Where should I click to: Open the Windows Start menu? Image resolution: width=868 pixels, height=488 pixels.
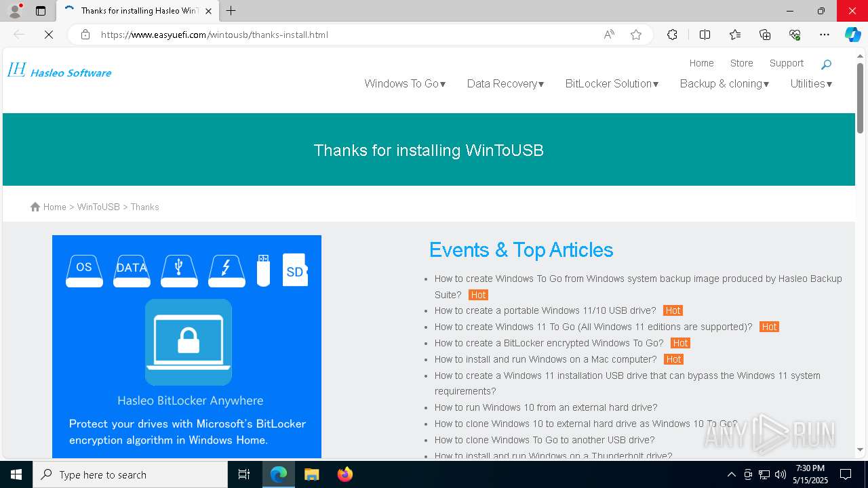16,474
